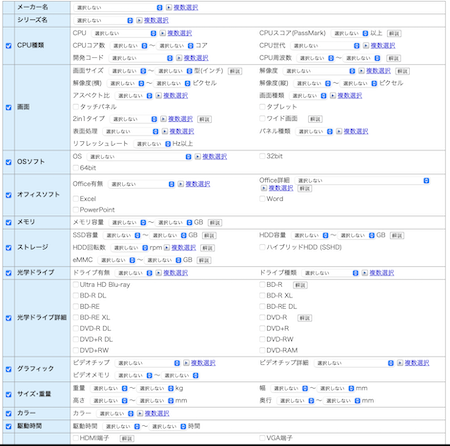Open 解説 help for 2in1タイプ
The height and width of the screenshot is (446, 450).
pyautogui.click(x=204, y=119)
